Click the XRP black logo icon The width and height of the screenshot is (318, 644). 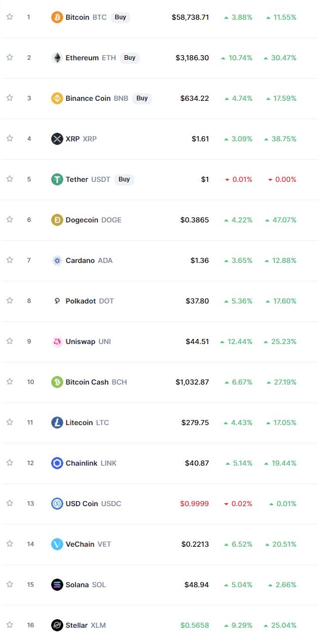point(57,139)
